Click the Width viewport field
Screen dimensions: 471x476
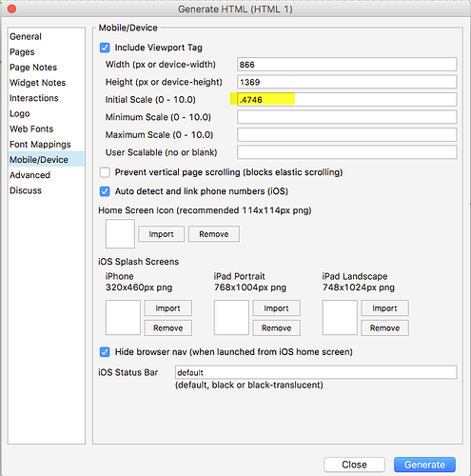[x=346, y=65]
